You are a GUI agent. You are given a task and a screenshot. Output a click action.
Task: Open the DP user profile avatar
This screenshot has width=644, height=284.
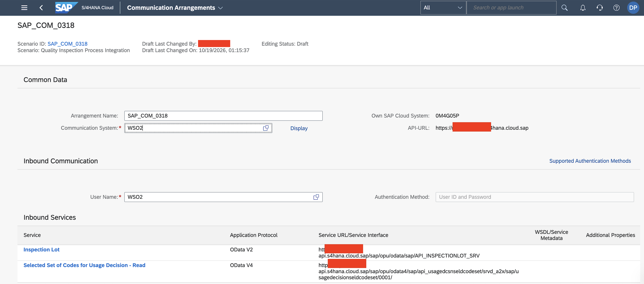tap(633, 8)
